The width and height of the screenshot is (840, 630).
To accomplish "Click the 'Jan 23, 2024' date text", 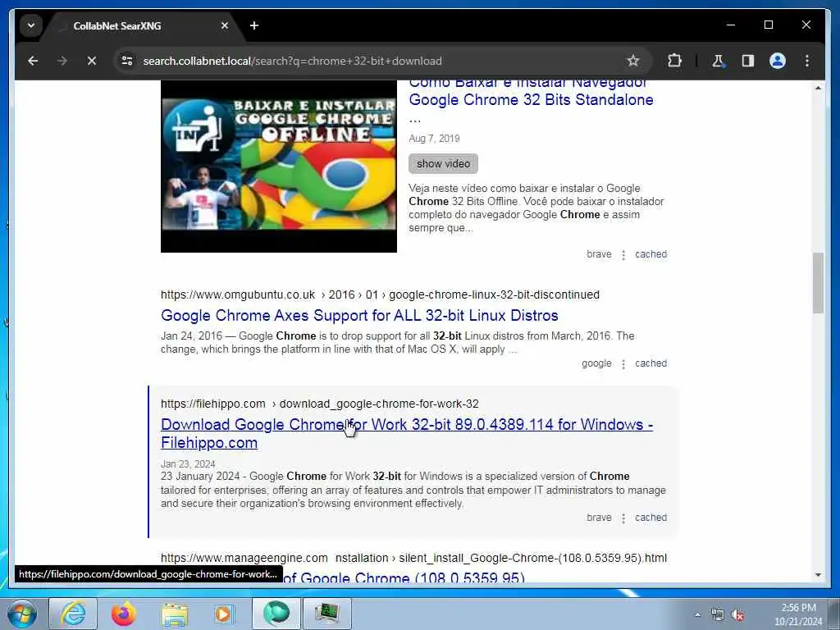I will point(188,464).
